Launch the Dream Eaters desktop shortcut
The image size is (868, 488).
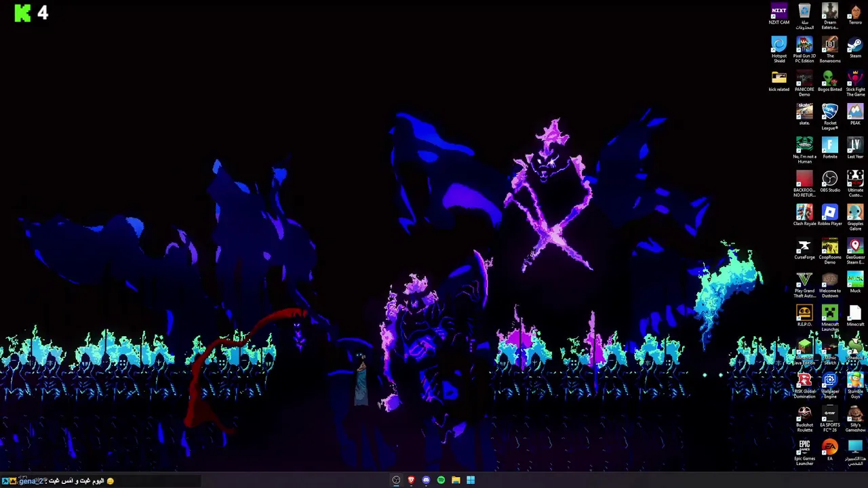(829, 17)
